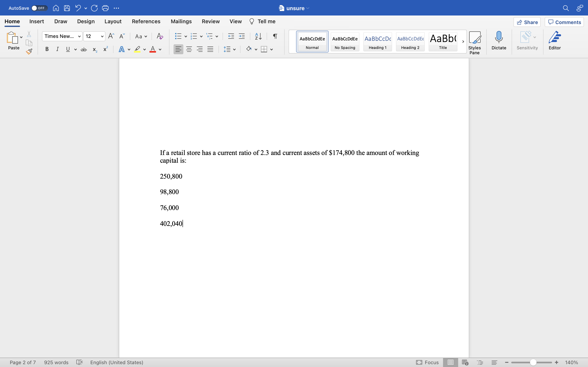Click the strikethrough text icon
Image resolution: width=588 pixels, height=367 pixels.
tap(84, 50)
